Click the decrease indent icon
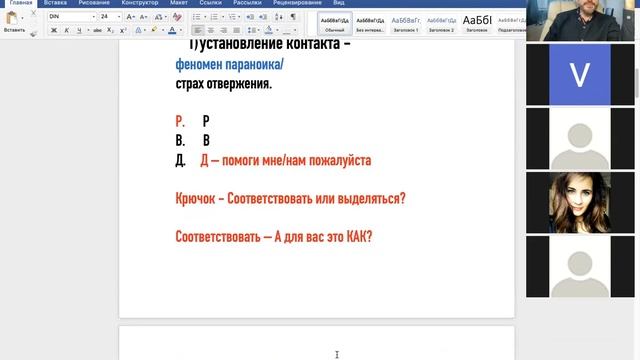640x360 pixels. pyautogui.click(x=250, y=17)
